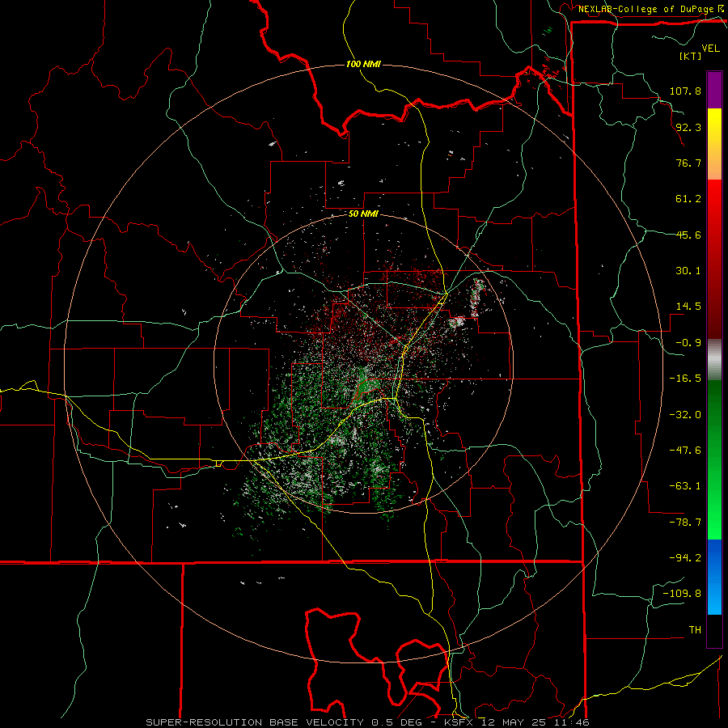Click the 100 NMI range ring label
Image resolution: width=728 pixels, height=728 pixels.
363,64
